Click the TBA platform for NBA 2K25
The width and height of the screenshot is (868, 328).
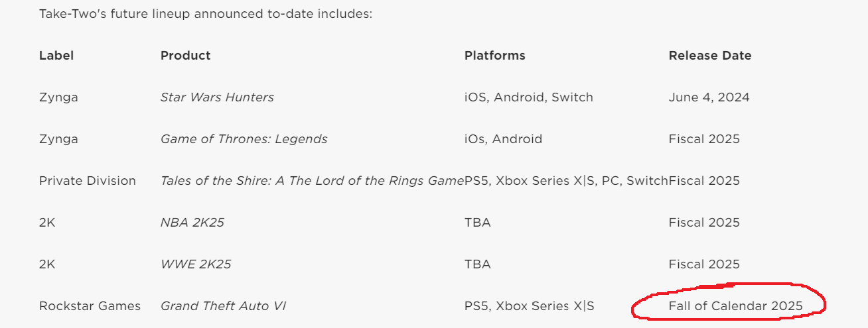tap(477, 223)
